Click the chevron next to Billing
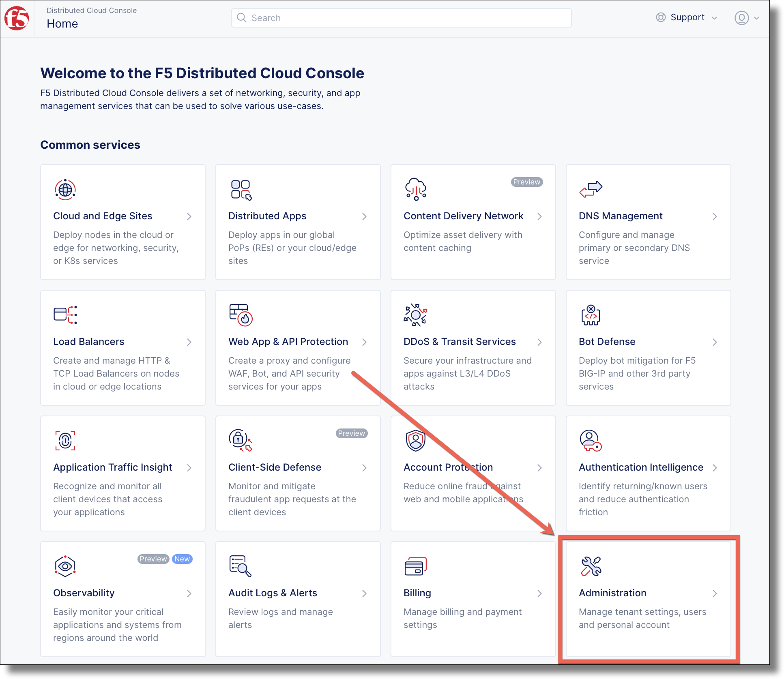The image size is (784, 679). click(x=540, y=593)
